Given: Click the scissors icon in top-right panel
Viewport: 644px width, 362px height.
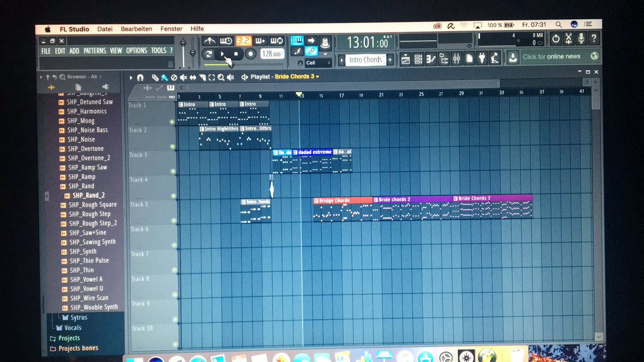Looking at the screenshot, I should (x=568, y=39).
